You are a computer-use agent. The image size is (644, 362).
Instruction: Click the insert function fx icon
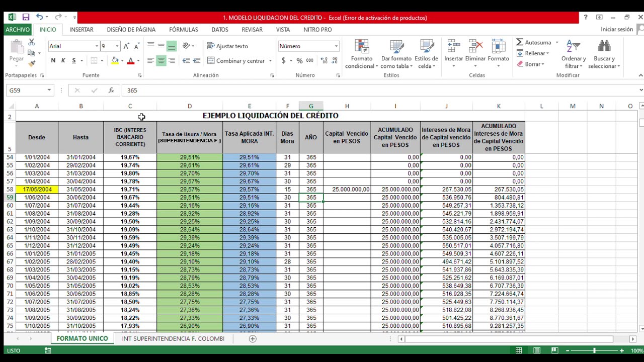(x=111, y=90)
